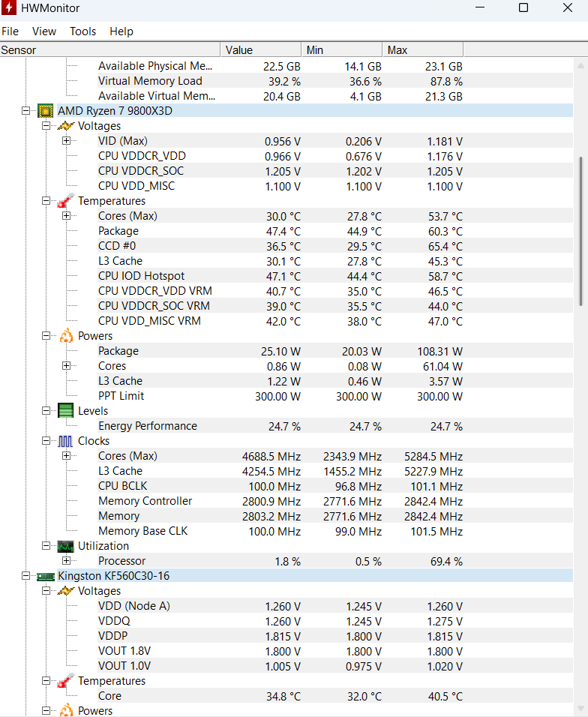Viewport: 588px width, 717px height.
Task: Collapse the Kingston KF560C30-16 node
Action: (x=26, y=576)
